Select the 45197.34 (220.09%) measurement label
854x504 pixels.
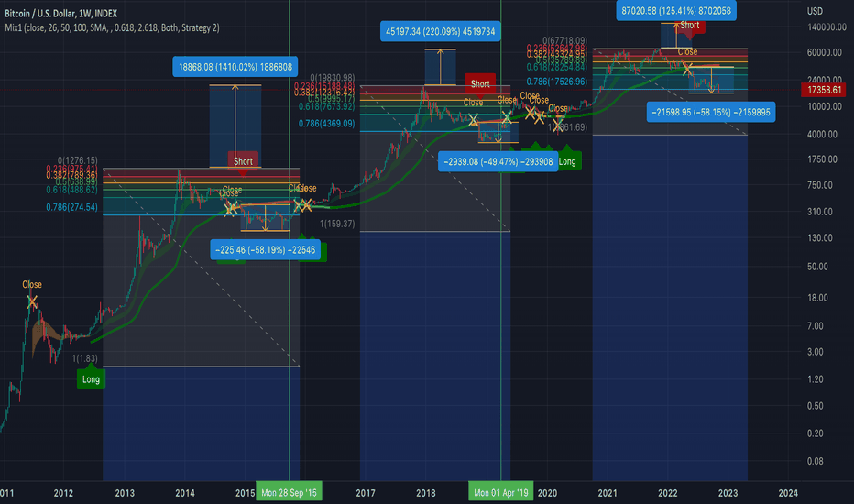click(x=440, y=31)
